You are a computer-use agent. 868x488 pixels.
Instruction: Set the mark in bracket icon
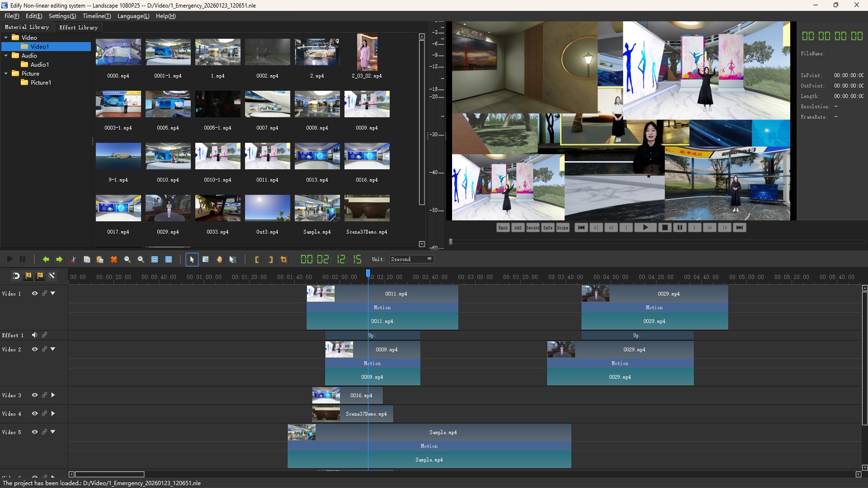[x=257, y=259]
